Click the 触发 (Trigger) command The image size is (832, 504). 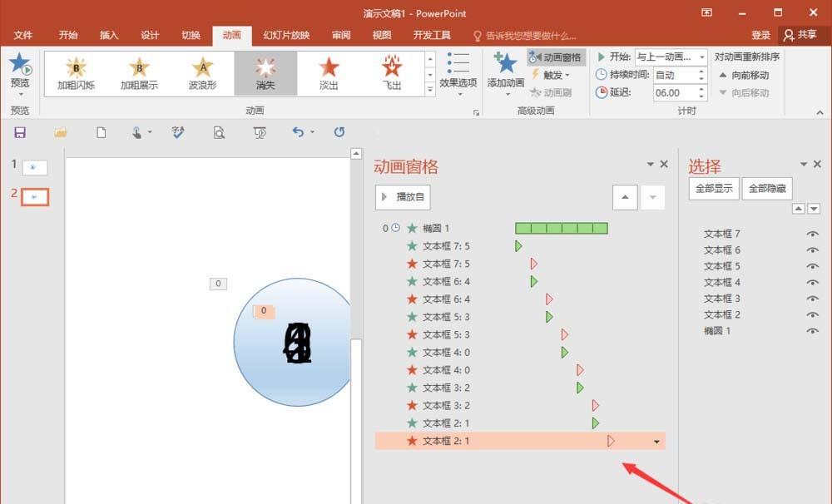(551, 75)
